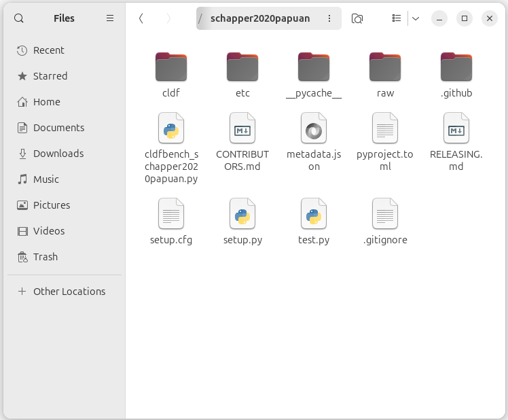The image size is (508, 420).
Task: Go back with the back arrow
Action: coord(141,18)
